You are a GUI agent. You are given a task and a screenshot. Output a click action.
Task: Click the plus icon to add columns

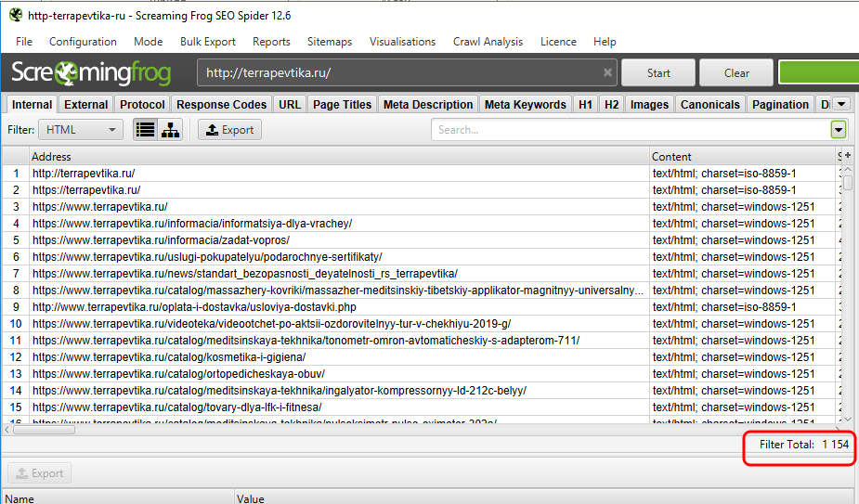[x=847, y=156]
